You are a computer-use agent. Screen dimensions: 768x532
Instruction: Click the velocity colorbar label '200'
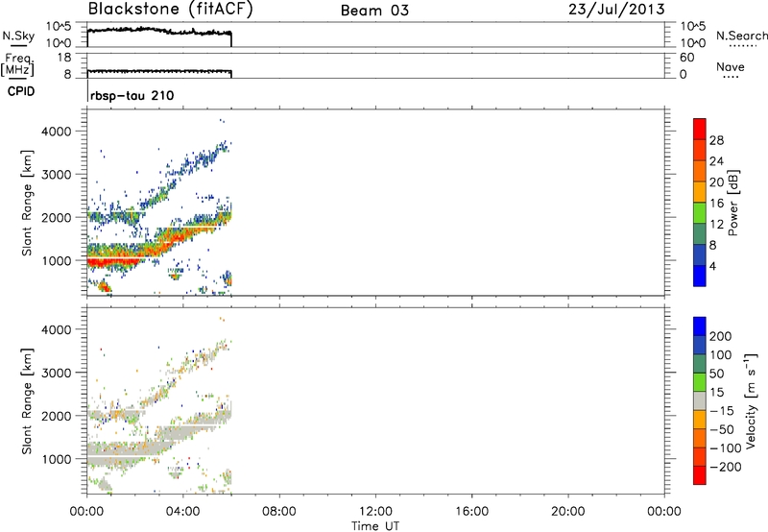click(721, 336)
